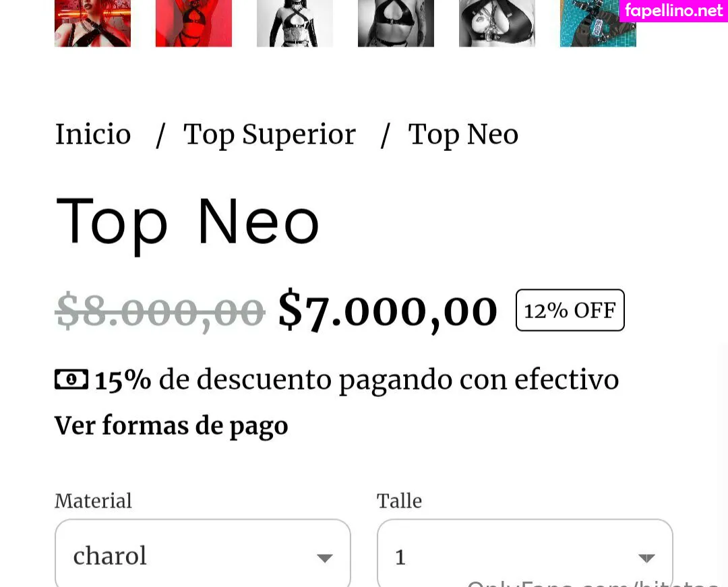Select the grayscale heart-cutout top thumbnail
The image size is (728, 587).
click(396, 23)
